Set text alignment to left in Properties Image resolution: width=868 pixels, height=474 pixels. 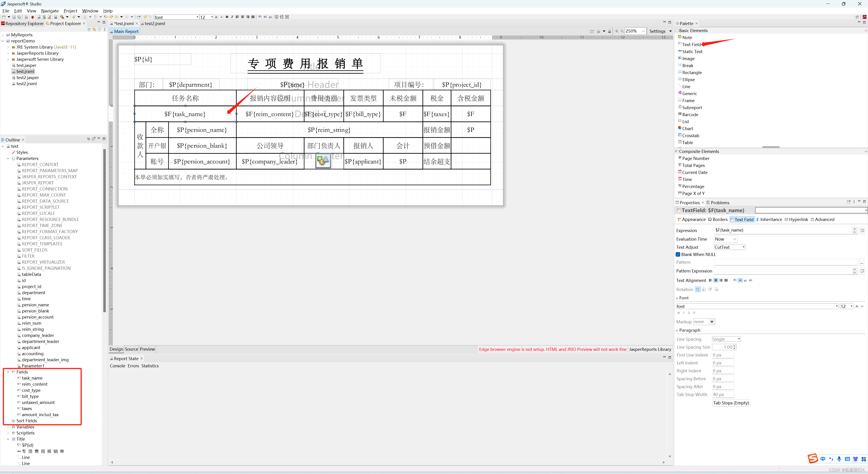(x=710, y=280)
